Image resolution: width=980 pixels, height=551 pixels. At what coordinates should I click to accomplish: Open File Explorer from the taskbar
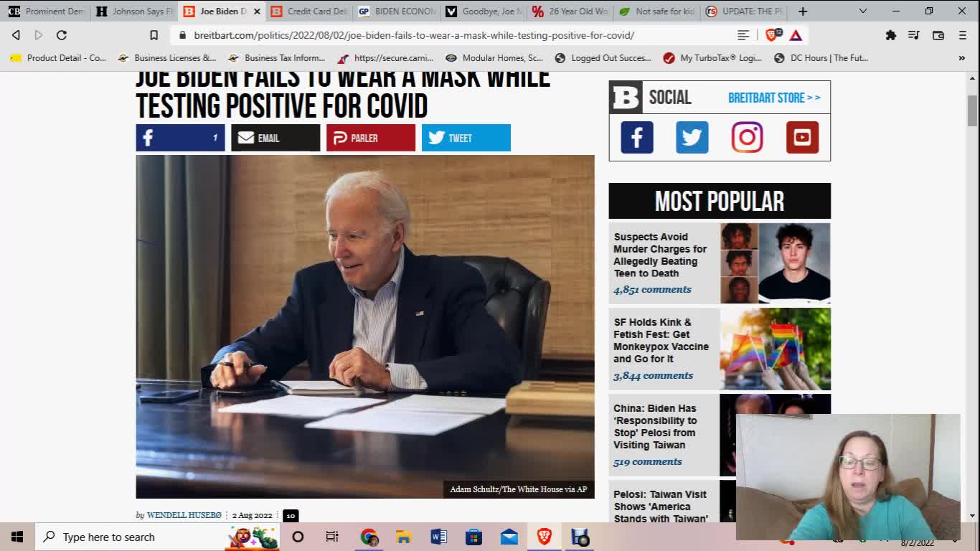pyautogui.click(x=403, y=537)
